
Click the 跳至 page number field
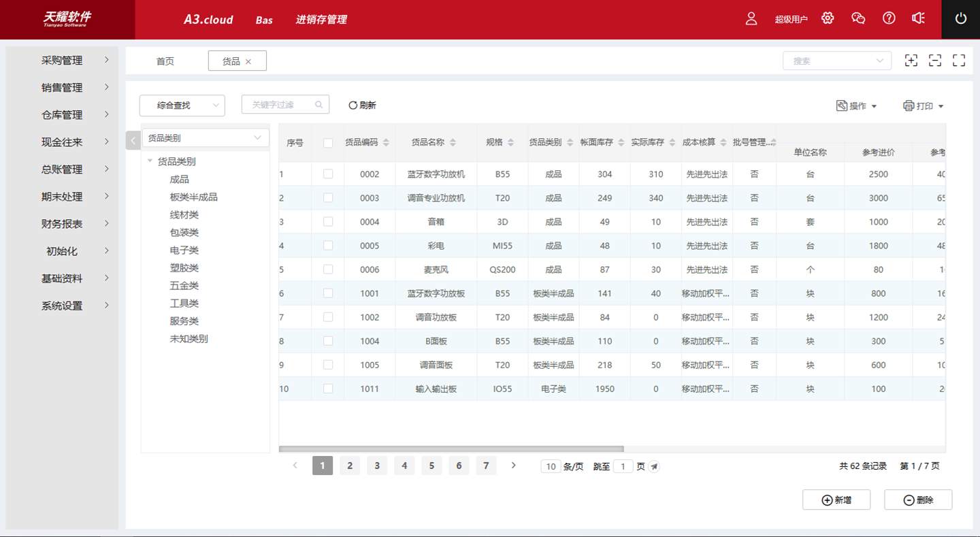[623, 466]
